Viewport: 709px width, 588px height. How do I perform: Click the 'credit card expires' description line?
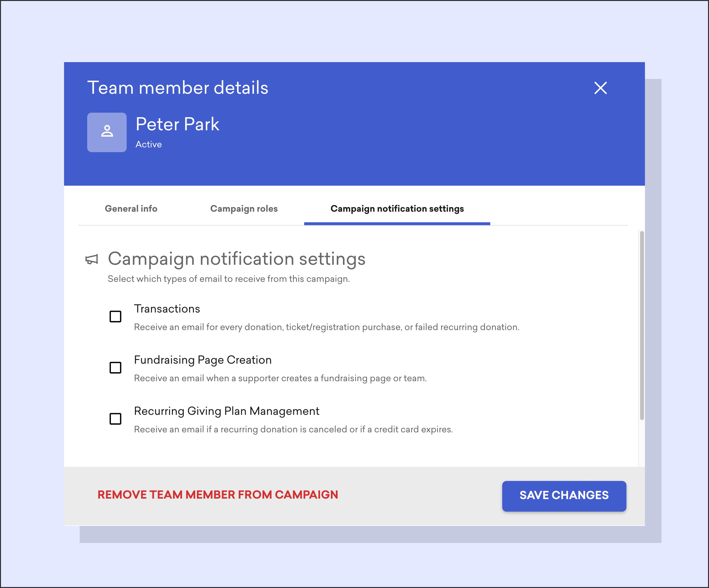[293, 430]
